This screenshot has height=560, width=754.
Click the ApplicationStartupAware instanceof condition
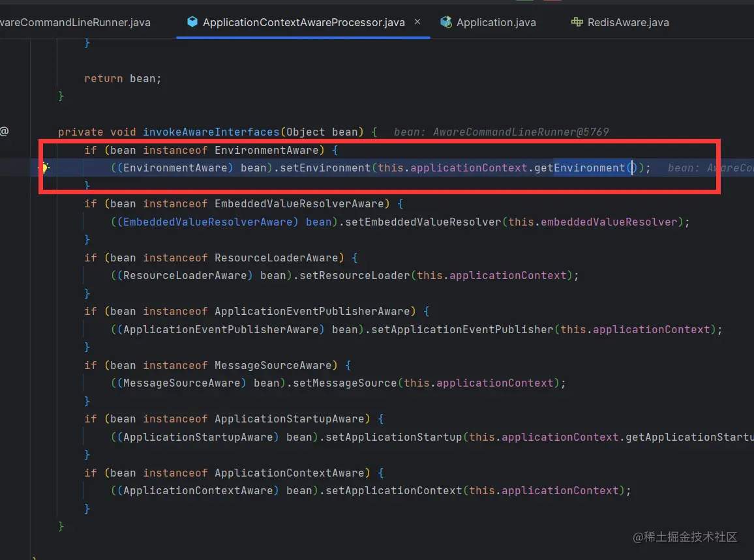[x=237, y=419]
